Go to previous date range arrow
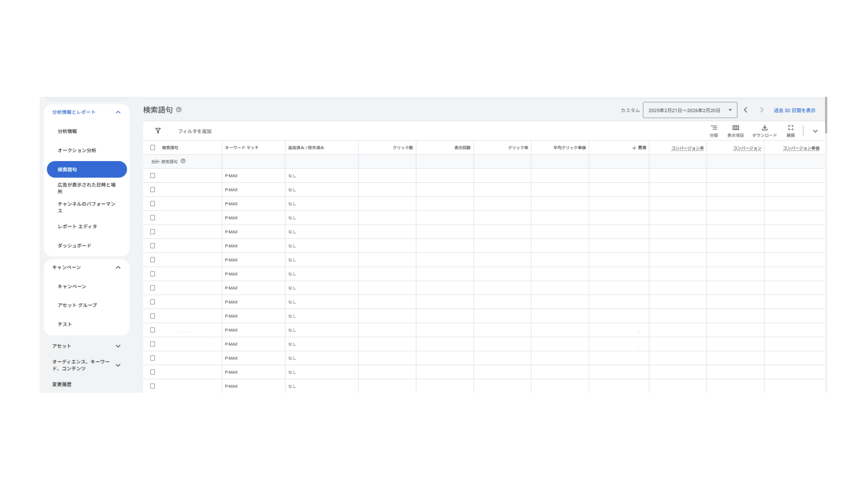Screen dimensions: 868x487 [746, 110]
